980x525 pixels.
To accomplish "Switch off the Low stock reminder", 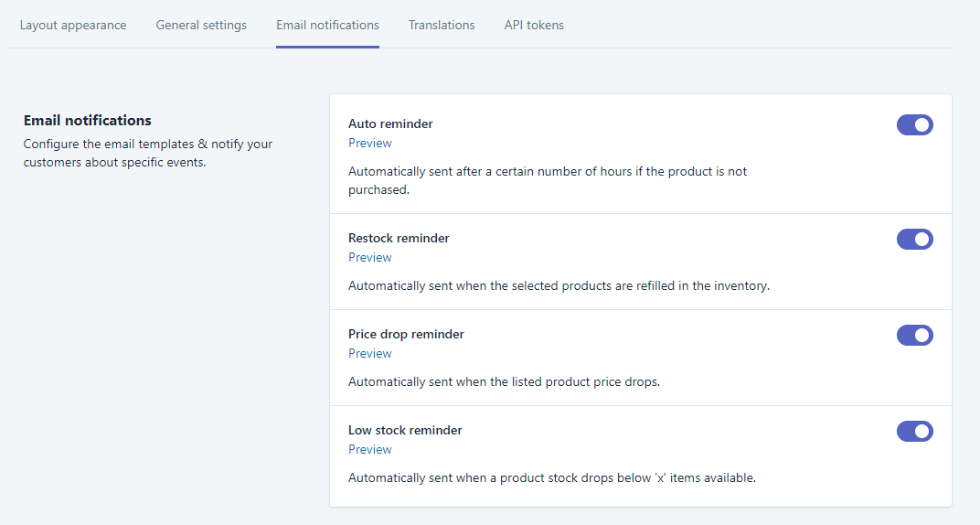I will [914, 431].
